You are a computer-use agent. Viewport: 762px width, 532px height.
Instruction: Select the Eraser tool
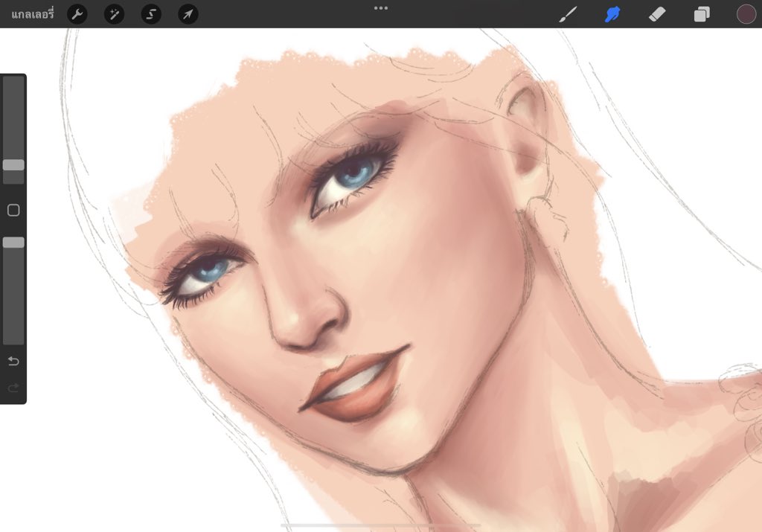(x=657, y=14)
